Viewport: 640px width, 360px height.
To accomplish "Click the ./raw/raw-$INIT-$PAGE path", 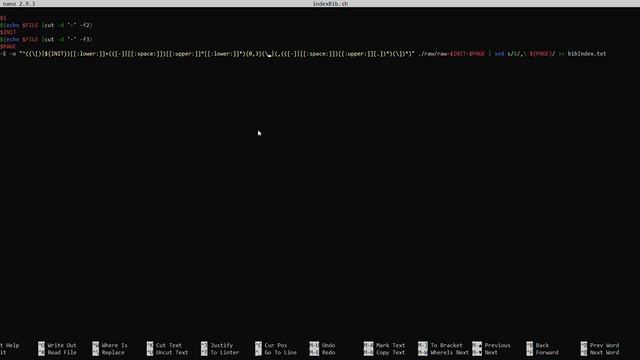I will click(451, 54).
